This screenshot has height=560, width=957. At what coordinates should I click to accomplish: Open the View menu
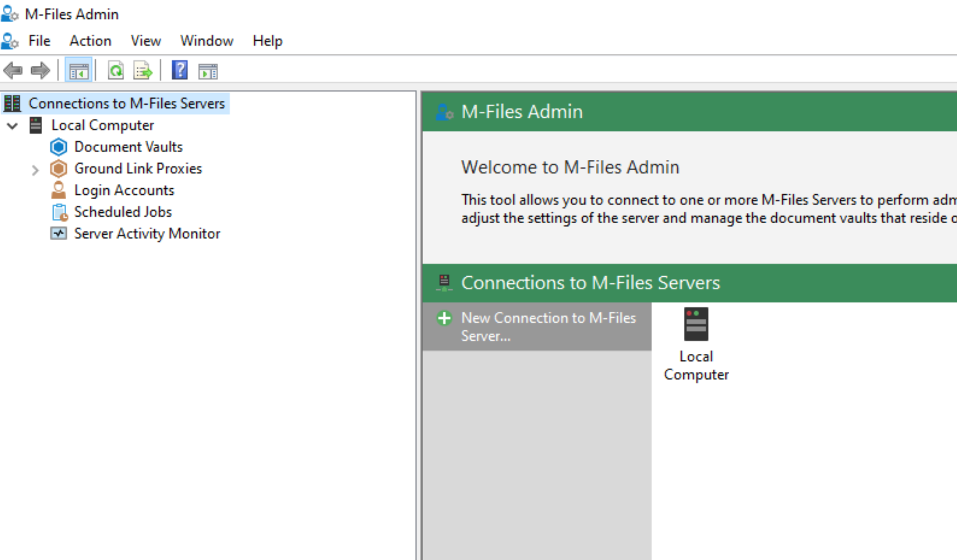pyautogui.click(x=146, y=41)
